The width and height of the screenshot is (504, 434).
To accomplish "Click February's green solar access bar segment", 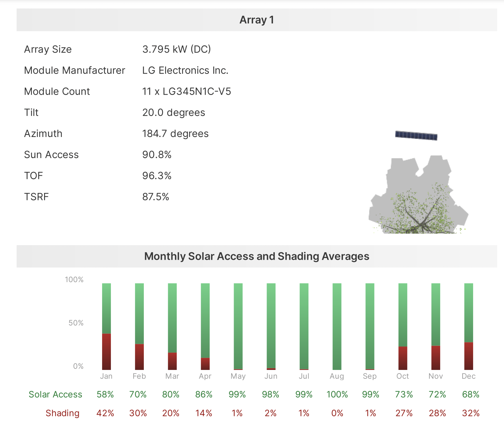I will tap(139, 314).
